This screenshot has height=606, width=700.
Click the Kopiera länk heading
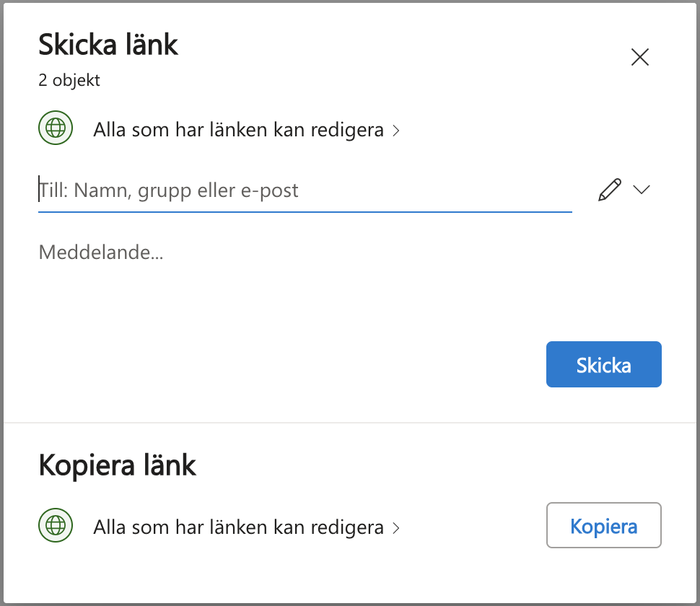(x=118, y=465)
